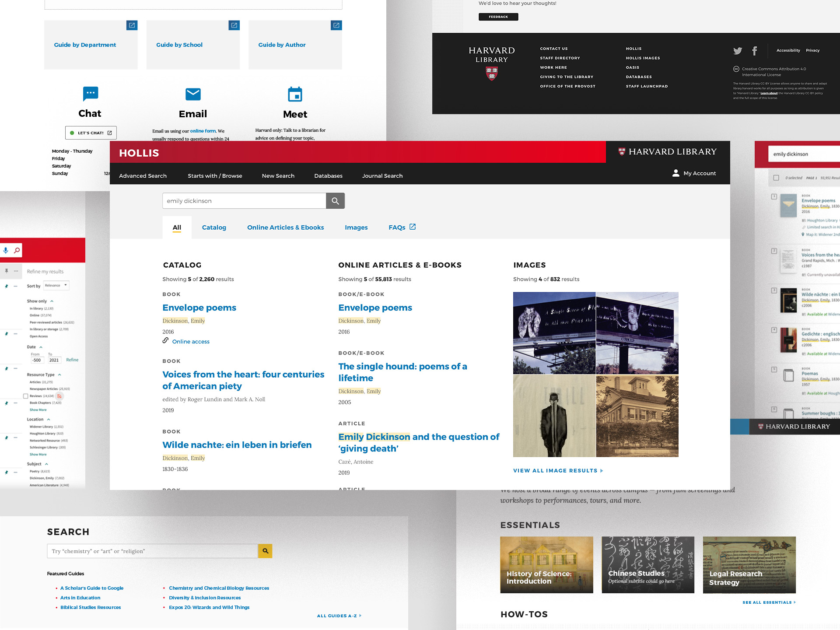
Task: Tick checkbox 3 beside Wilde nächte in results list
Action: point(774,290)
